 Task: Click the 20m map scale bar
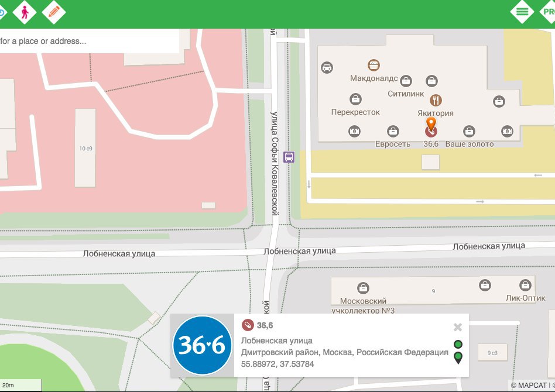coord(21,385)
